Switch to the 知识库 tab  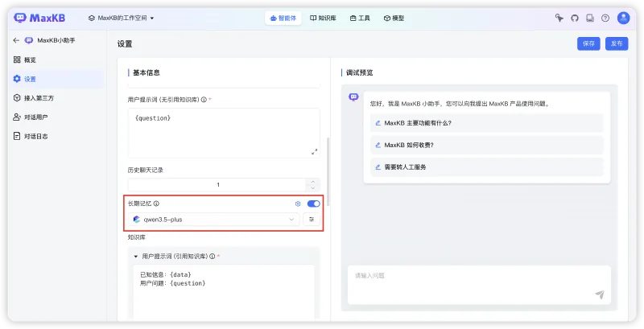tap(324, 18)
